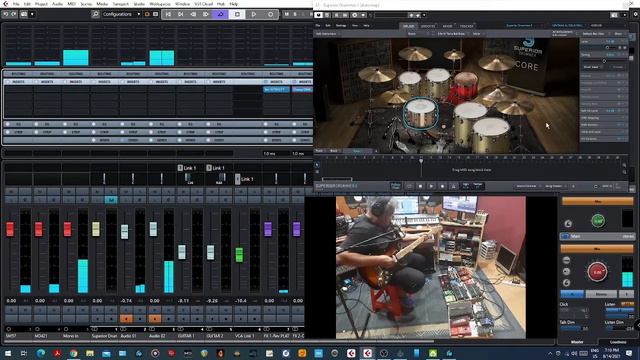Open MIXER tab in Superior Drummer
Image resolution: width=640 pixels, height=360 pixels.
coord(447,26)
